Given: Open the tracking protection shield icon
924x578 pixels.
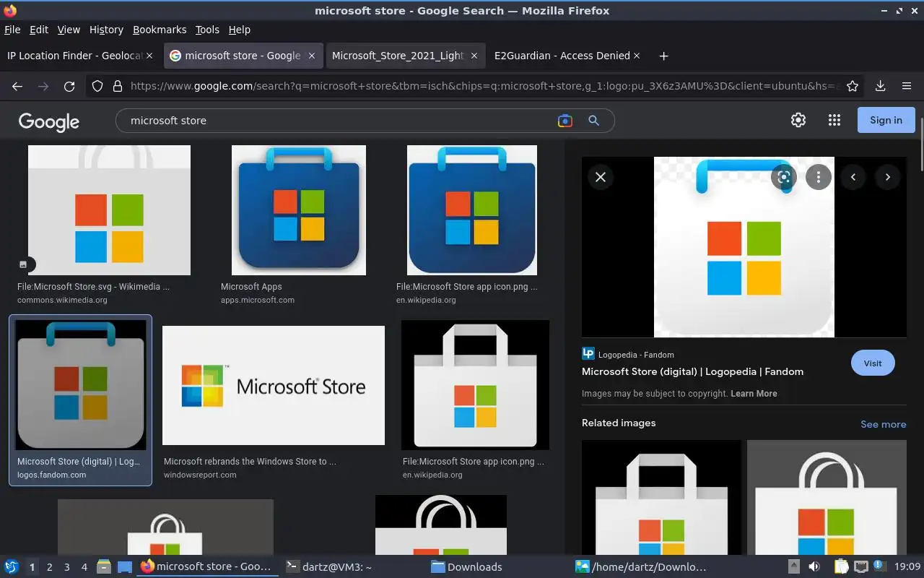Looking at the screenshot, I should click(97, 86).
